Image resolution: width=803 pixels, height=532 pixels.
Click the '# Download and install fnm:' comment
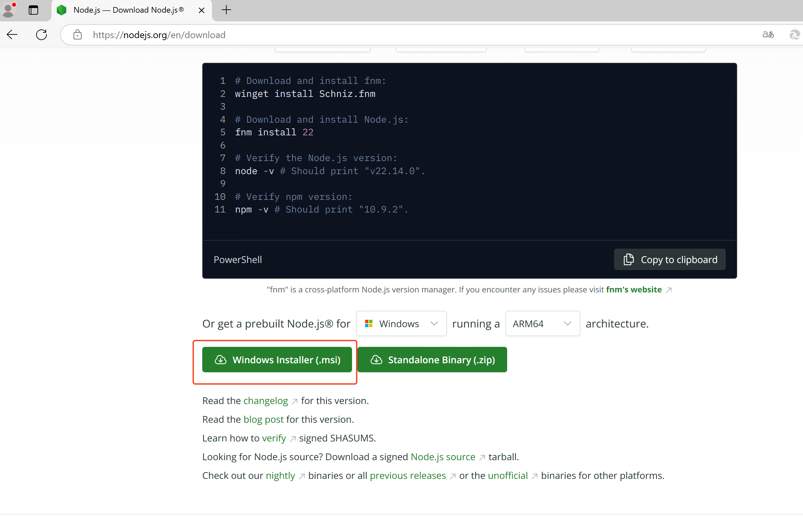point(311,81)
